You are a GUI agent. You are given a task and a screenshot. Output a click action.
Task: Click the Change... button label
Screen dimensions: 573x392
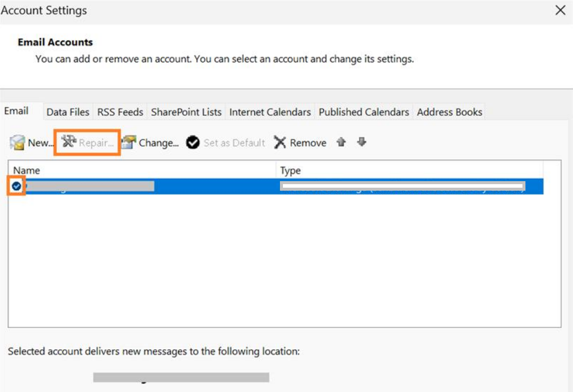tap(159, 143)
